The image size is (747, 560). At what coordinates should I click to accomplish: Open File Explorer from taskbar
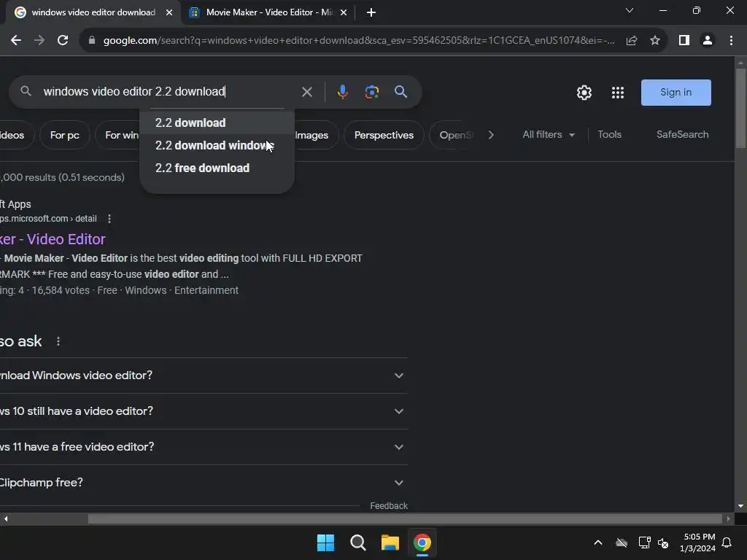click(x=390, y=542)
